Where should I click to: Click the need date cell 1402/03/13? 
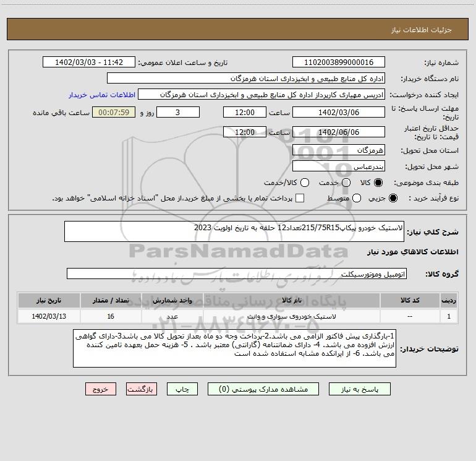[x=49, y=316]
